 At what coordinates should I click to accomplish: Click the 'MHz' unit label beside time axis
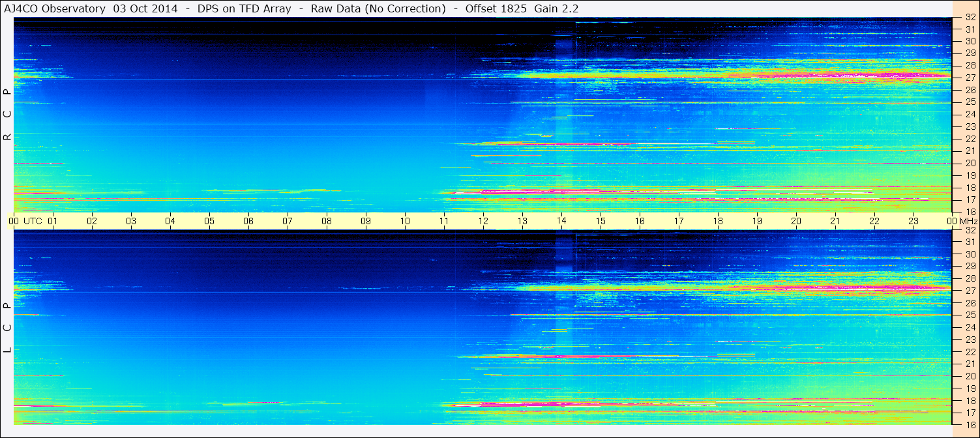[968, 221]
